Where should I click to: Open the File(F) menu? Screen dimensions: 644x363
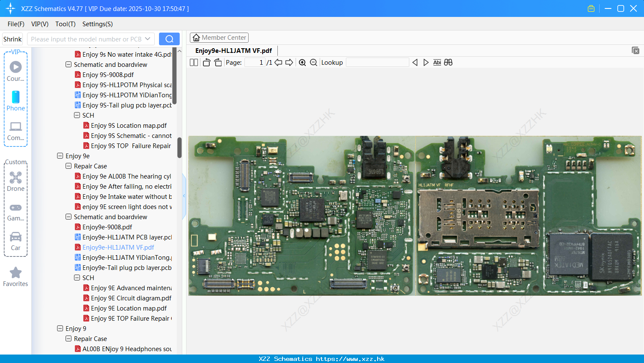click(x=16, y=24)
